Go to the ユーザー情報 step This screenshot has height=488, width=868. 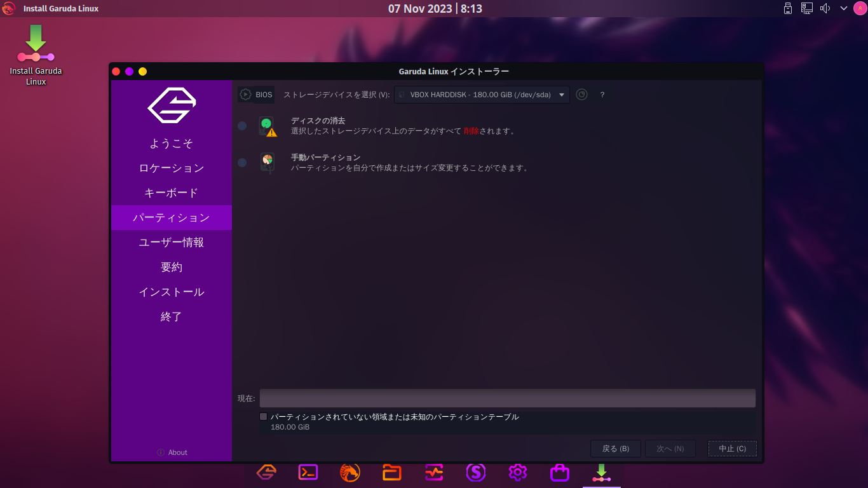(x=172, y=243)
